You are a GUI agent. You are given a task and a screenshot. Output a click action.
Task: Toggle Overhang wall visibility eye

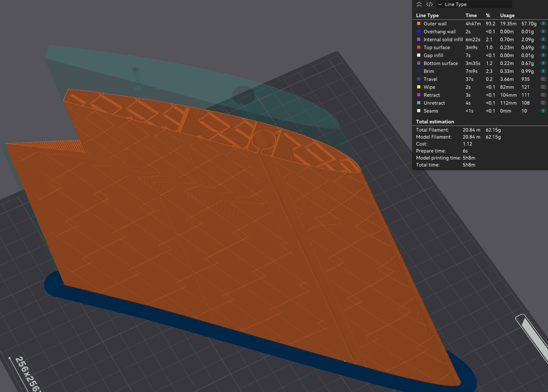(x=543, y=31)
